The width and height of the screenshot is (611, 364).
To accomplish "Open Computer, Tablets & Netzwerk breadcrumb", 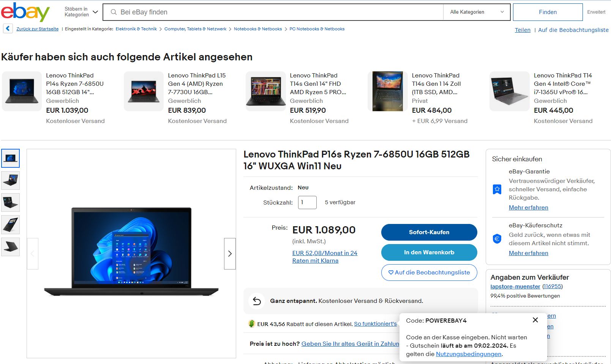I will click(x=195, y=29).
